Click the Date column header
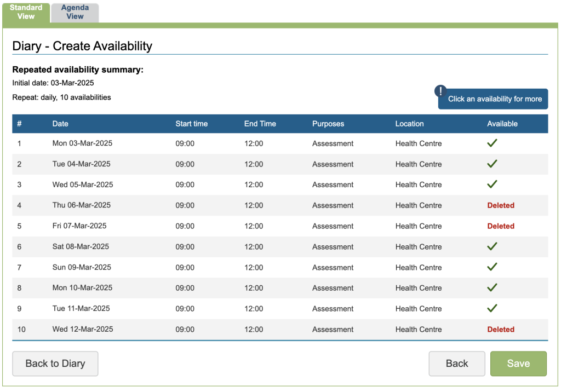Viewport: 561px width, 392px height. pos(60,124)
